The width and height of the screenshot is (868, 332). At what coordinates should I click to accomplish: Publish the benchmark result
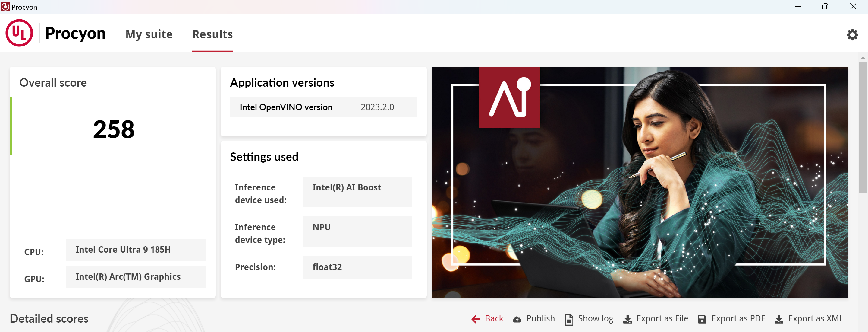point(540,318)
